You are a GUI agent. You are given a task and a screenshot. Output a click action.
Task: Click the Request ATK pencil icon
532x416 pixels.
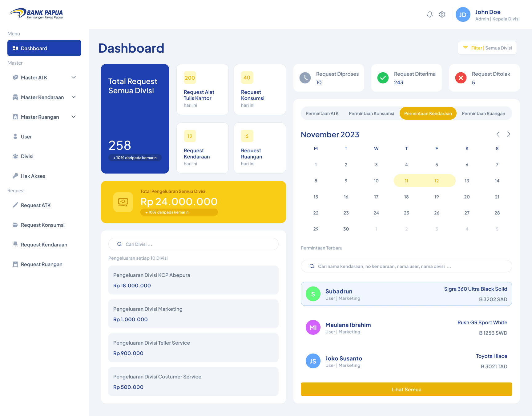click(x=15, y=205)
